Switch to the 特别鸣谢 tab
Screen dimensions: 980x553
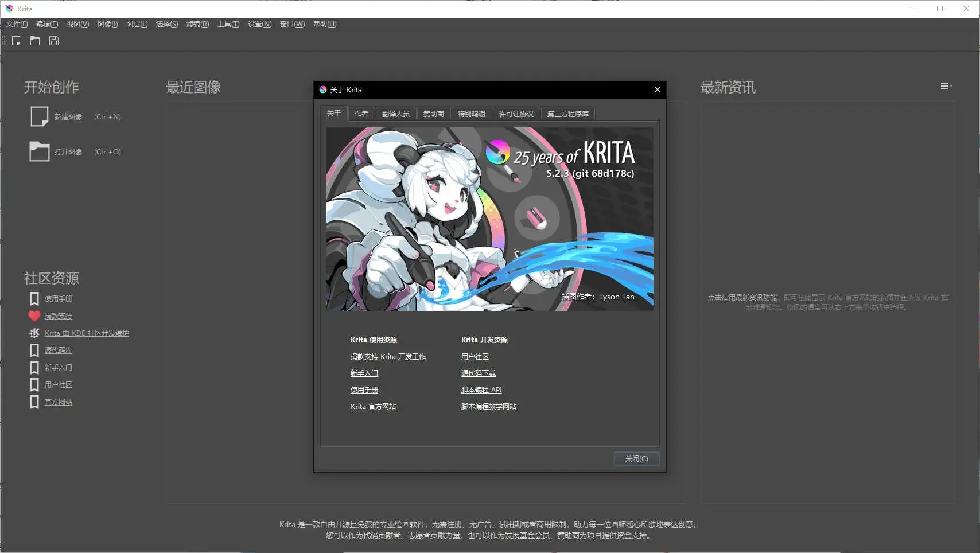click(x=472, y=114)
